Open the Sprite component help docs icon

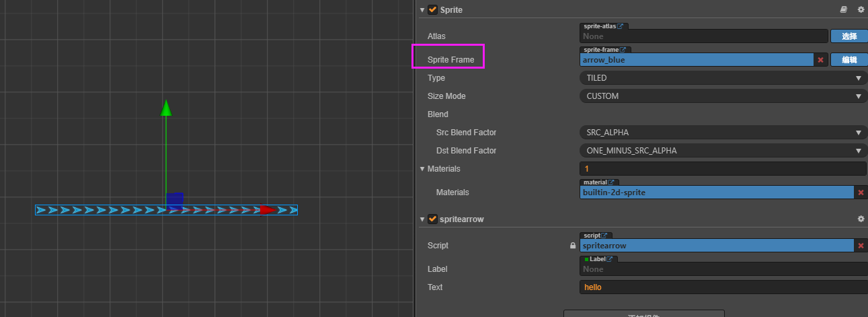click(844, 10)
